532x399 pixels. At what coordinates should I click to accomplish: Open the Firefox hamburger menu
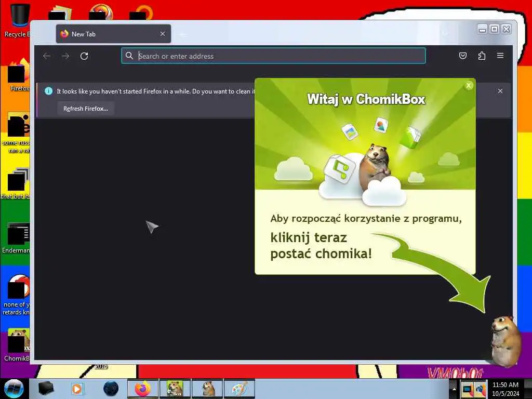500,56
